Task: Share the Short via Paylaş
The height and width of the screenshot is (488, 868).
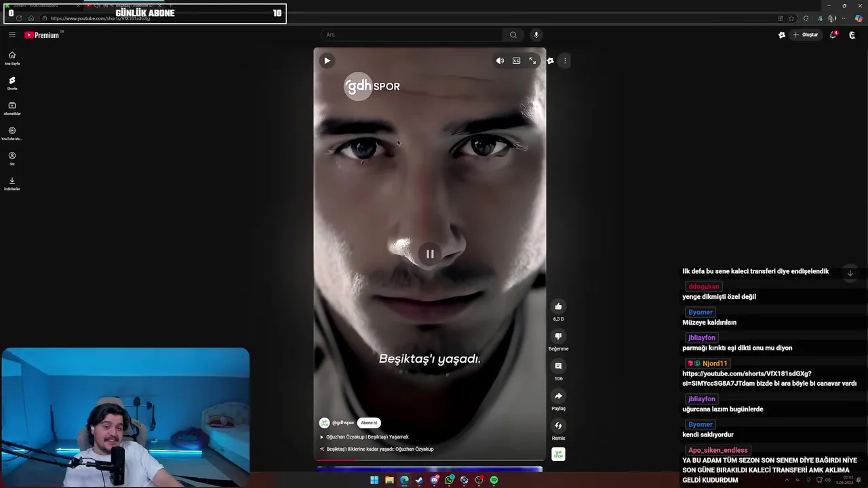Action: [558, 396]
